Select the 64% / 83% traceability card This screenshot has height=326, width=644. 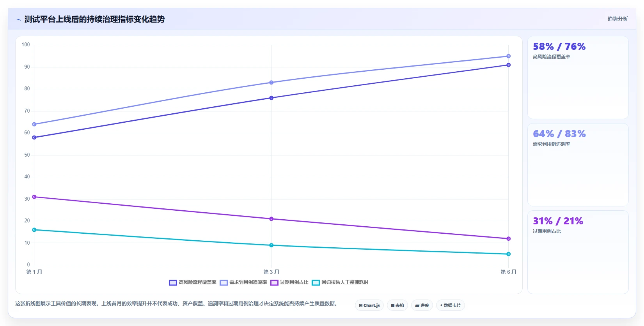click(x=578, y=165)
